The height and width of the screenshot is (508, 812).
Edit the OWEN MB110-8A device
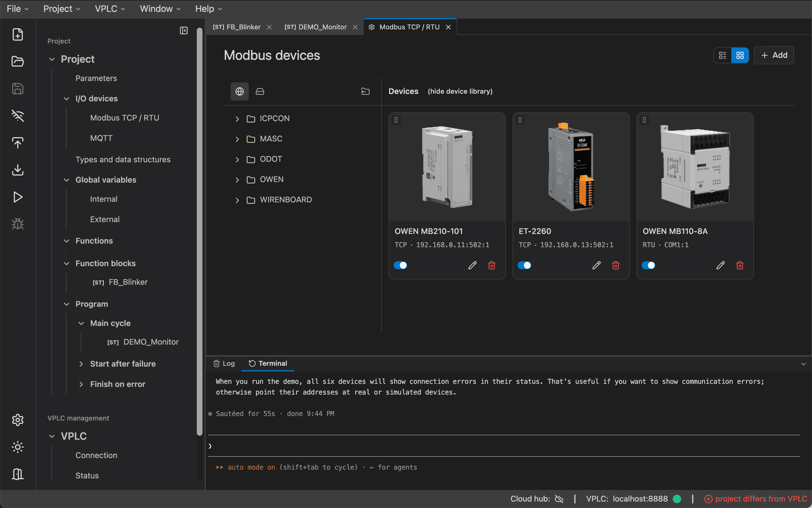(x=720, y=265)
